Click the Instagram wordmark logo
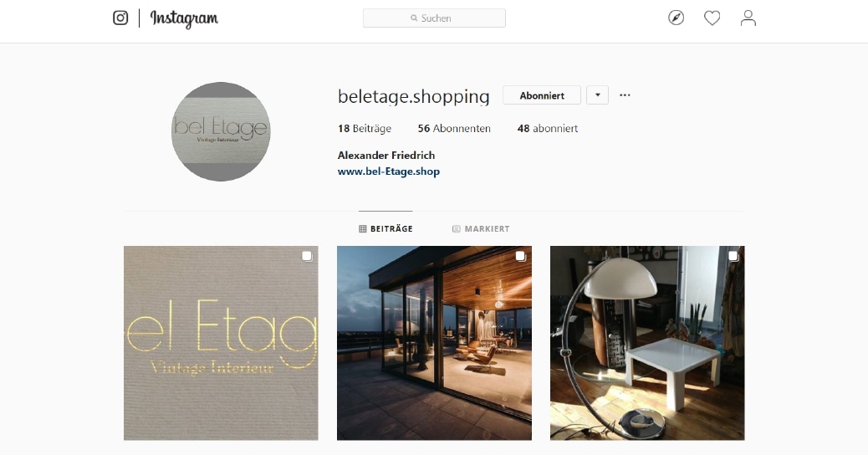The image size is (868, 455). pos(184,18)
